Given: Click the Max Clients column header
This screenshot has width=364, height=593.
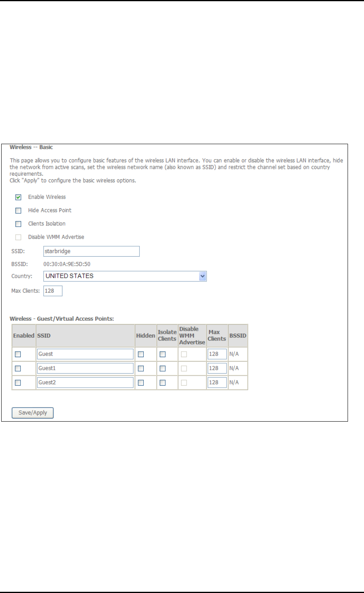Looking at the screenshot, I should (217, 336).
